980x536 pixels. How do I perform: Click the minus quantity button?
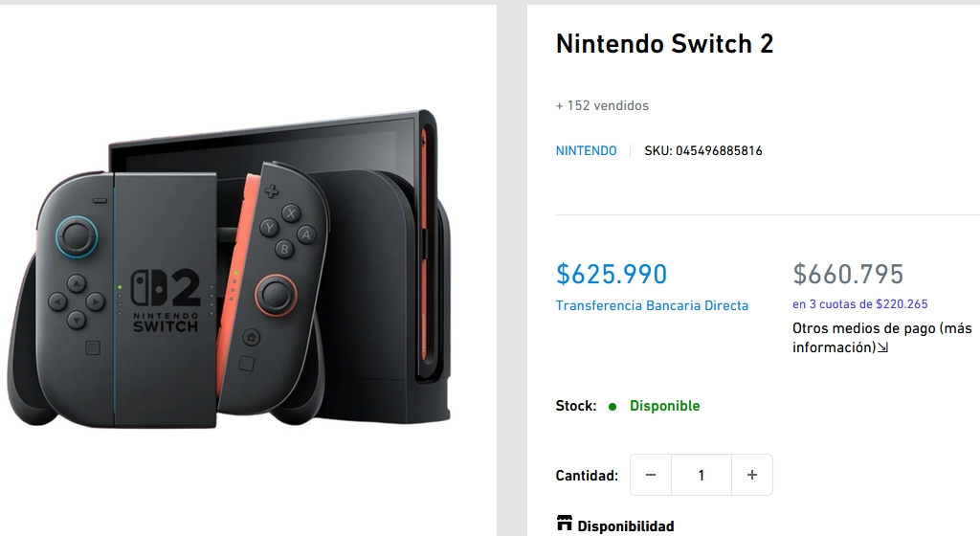pyautogui.click(x=651, y=475)
